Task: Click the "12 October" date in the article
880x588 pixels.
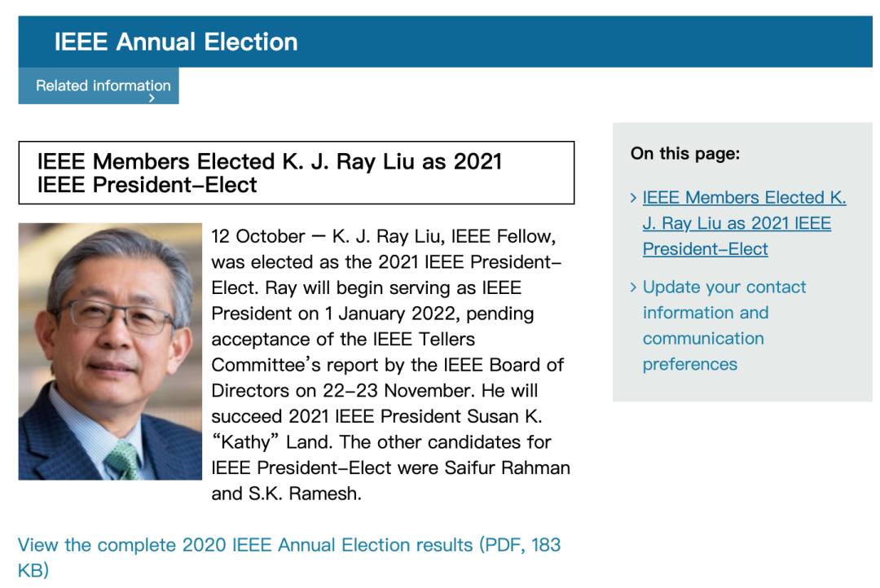Action: (x=257, y=237)
